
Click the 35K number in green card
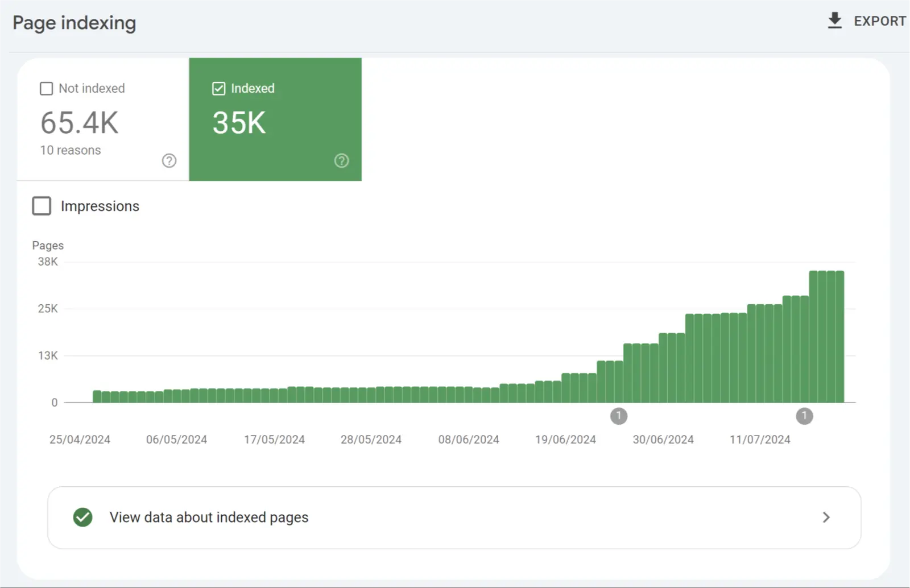click(x=239, y=123)
